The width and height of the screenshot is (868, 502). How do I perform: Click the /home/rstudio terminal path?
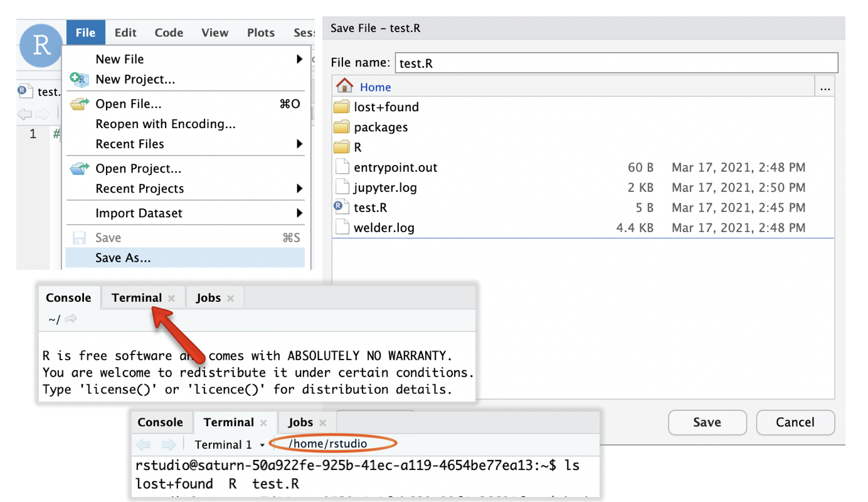click(x=327, y=444)
